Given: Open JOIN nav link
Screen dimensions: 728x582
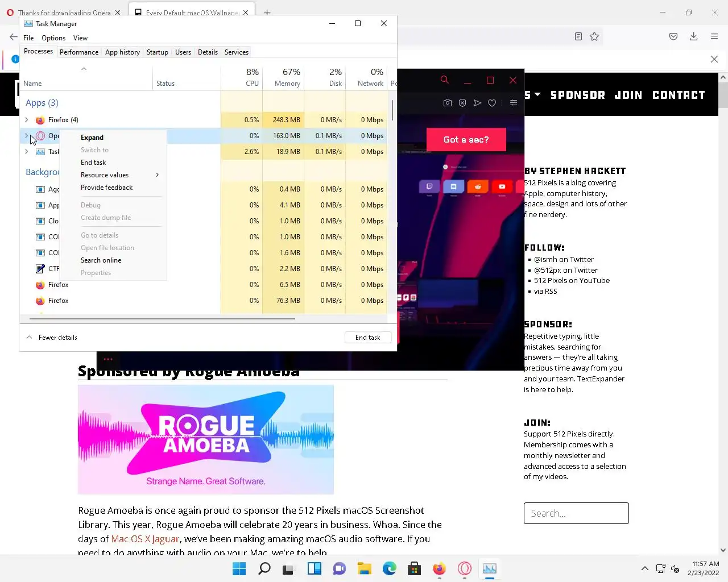Looking at the screenshot, I should [628, 95].
